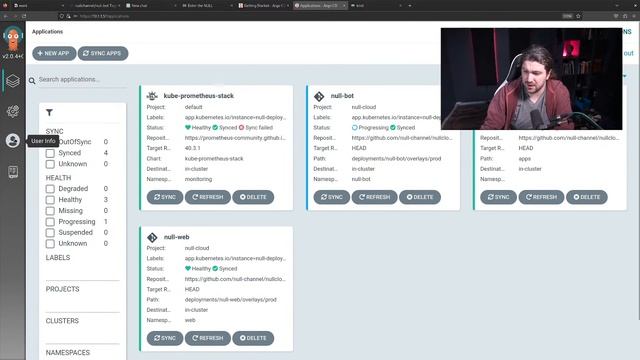The image size is (640, 360).
Task: Toggle the Synced filter checkbox
Action: pos(50,153)
